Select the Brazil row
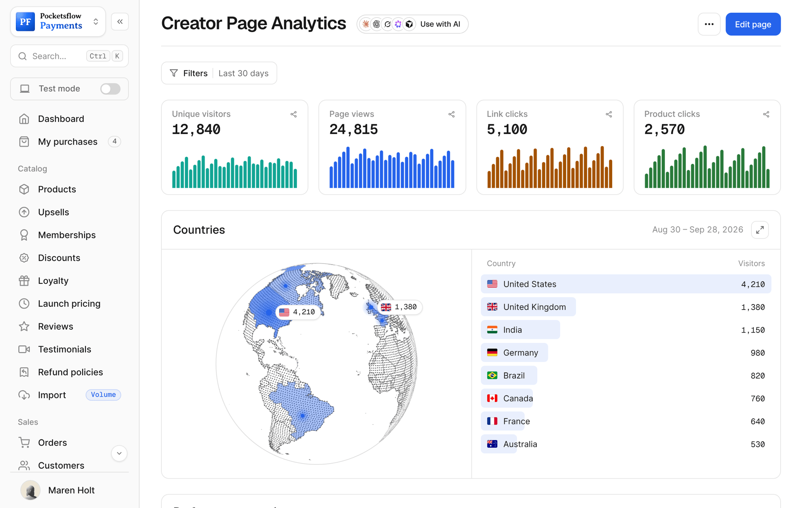 (626, 375)
